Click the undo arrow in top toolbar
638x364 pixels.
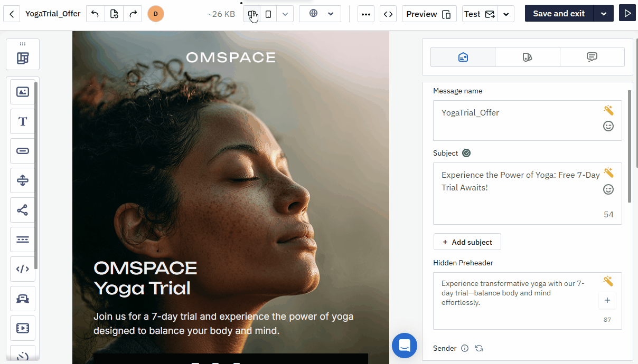coord(95,14)
